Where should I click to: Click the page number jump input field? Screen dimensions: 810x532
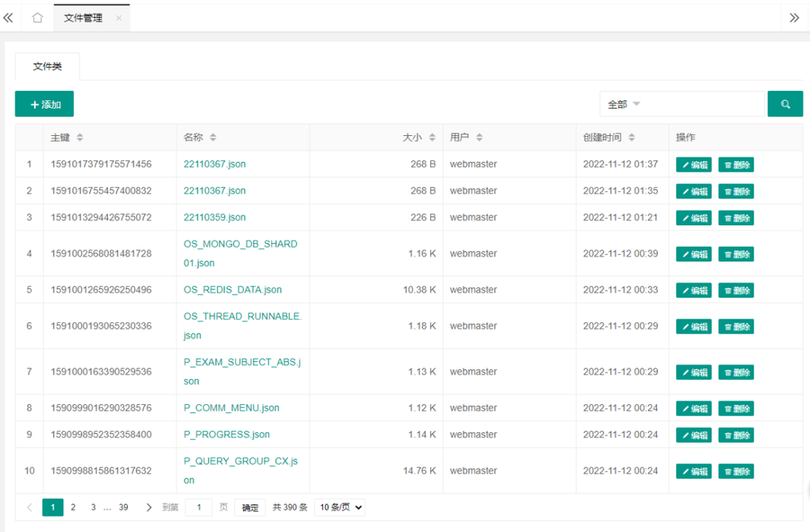click(x=198, y=508)
